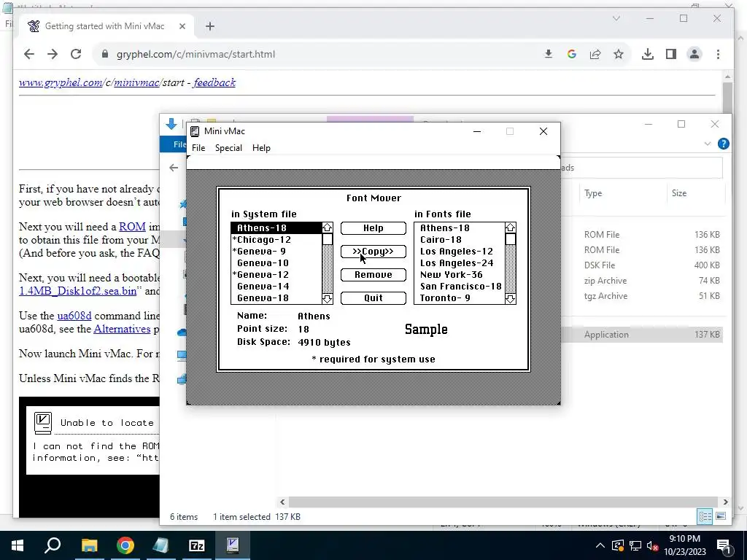Click the Remove button in Font Mover
Image resolution: width=747 pixels, height=560 pixels.
pos(373,275)
